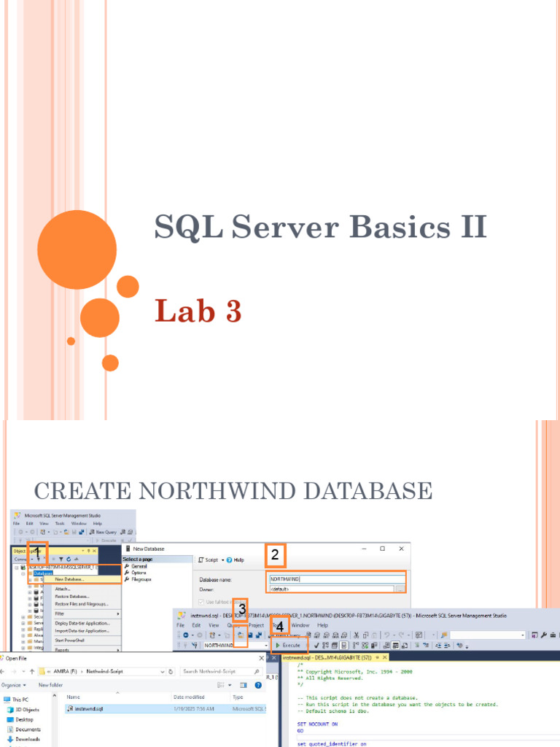Click the Open File icon in query window toolbar
Viewport: 560px width, 747px height.
tap(241, 635)
